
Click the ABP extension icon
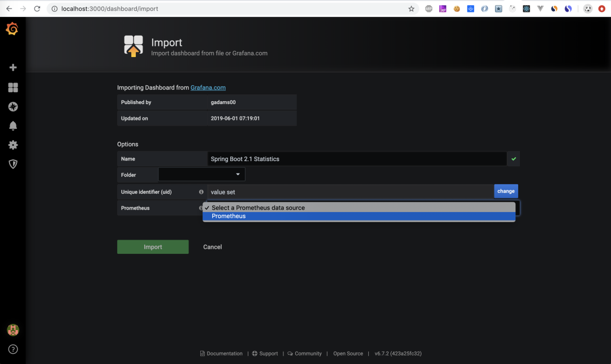pos(429,8)
